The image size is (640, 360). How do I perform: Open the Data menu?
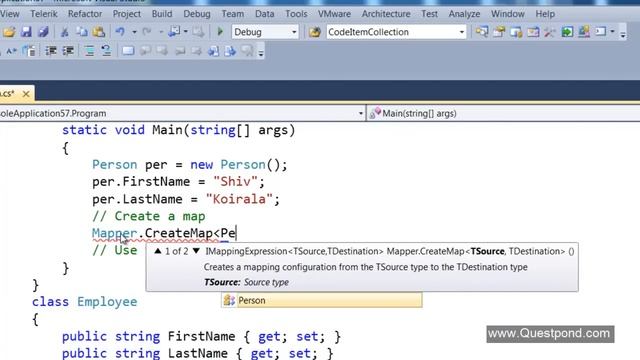point(264,14)
